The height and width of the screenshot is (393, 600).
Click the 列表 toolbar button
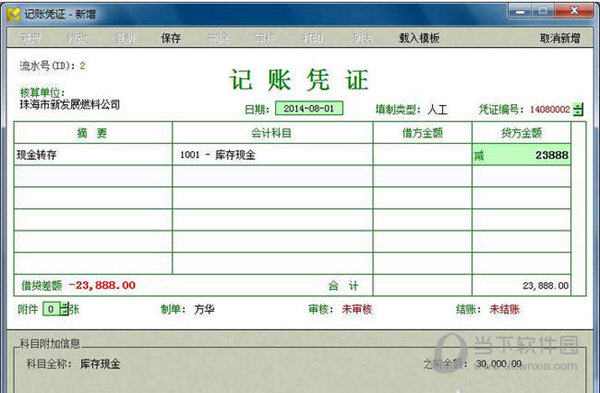pos(362,38)
